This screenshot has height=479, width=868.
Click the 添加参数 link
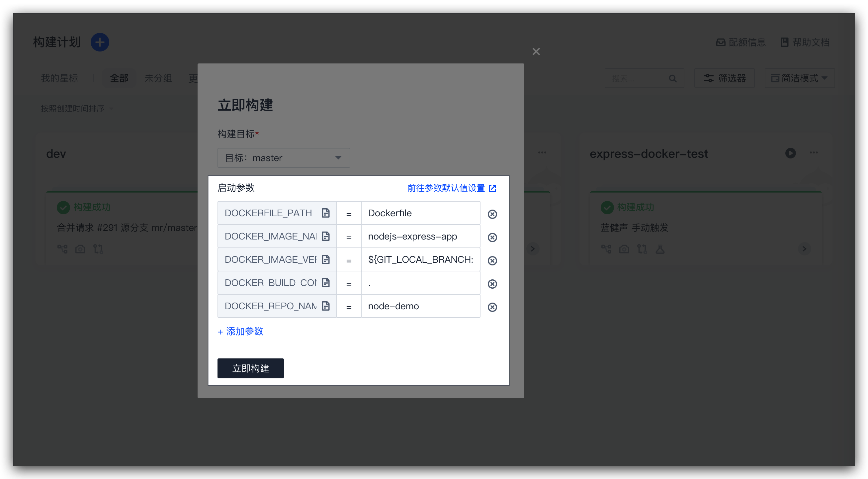click(240, 332)
